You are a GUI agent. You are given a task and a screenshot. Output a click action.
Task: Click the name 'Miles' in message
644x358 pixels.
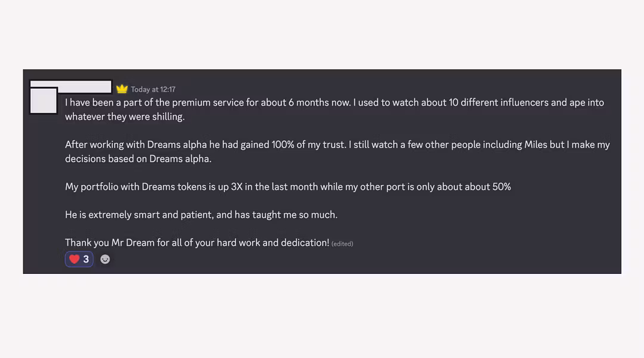[x=535, y=144]
